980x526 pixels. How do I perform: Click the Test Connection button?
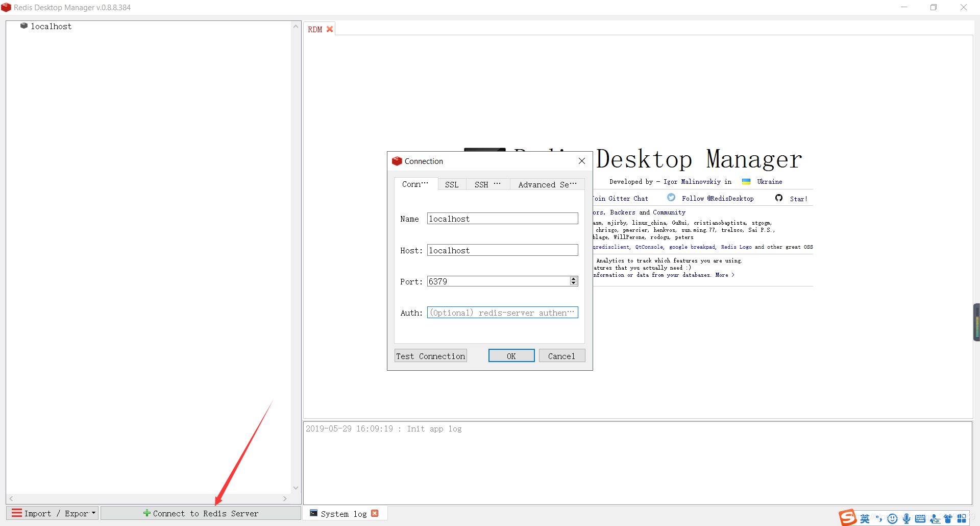pyautogui.click(x=431, y=356)
